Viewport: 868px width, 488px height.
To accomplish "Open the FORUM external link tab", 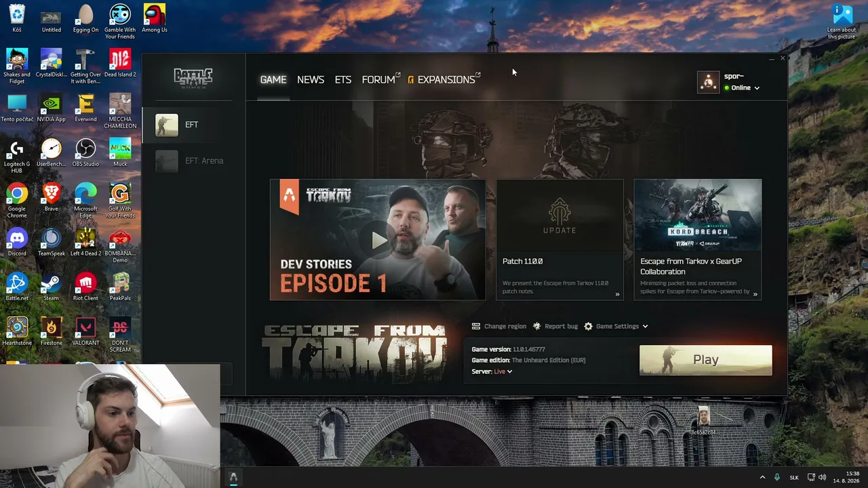I will pyautogui.click(x=381, y=80).
